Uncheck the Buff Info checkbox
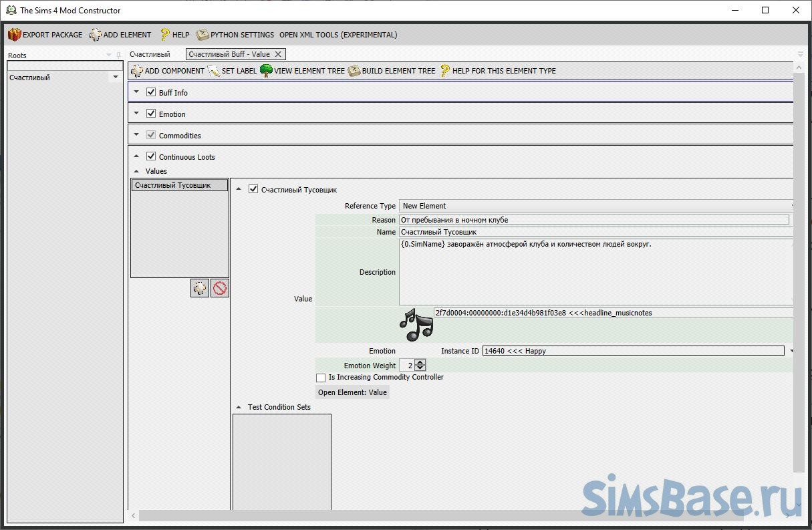The image size is (812, 530). [x=151, y=92]
